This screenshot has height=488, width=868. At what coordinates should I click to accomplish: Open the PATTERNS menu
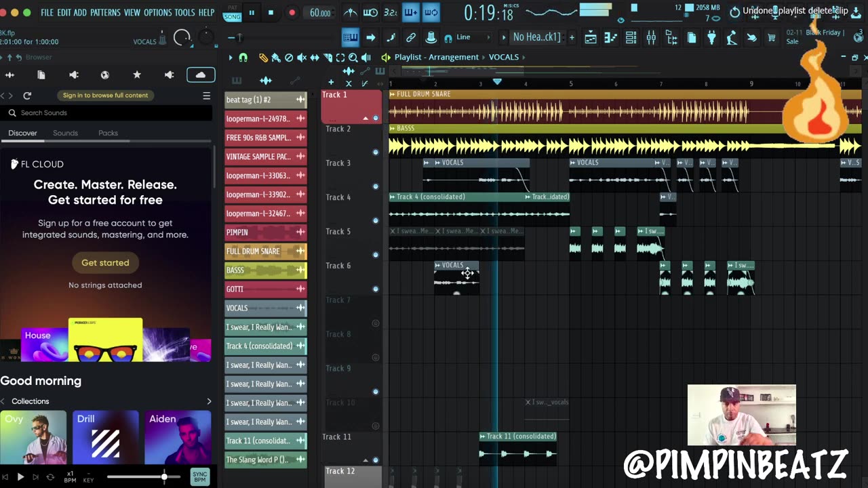105,12
